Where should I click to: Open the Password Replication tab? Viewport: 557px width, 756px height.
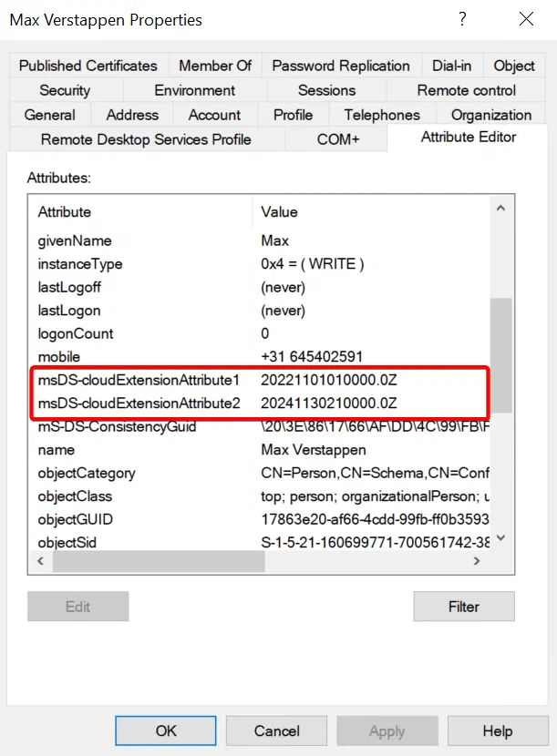[x=341, y=66]
